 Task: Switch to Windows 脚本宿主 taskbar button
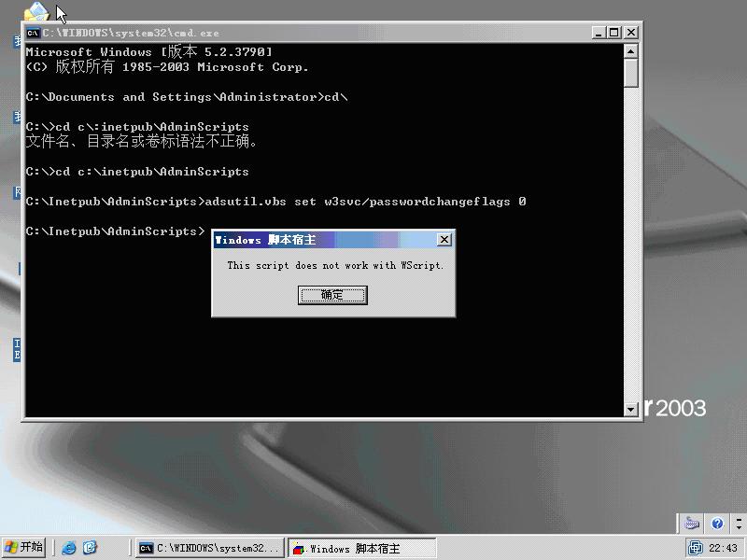tap(361, 549)
